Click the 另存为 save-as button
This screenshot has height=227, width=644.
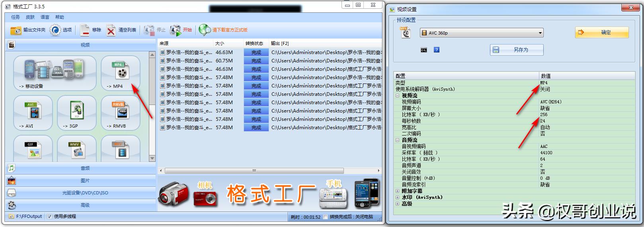[517, 50]
